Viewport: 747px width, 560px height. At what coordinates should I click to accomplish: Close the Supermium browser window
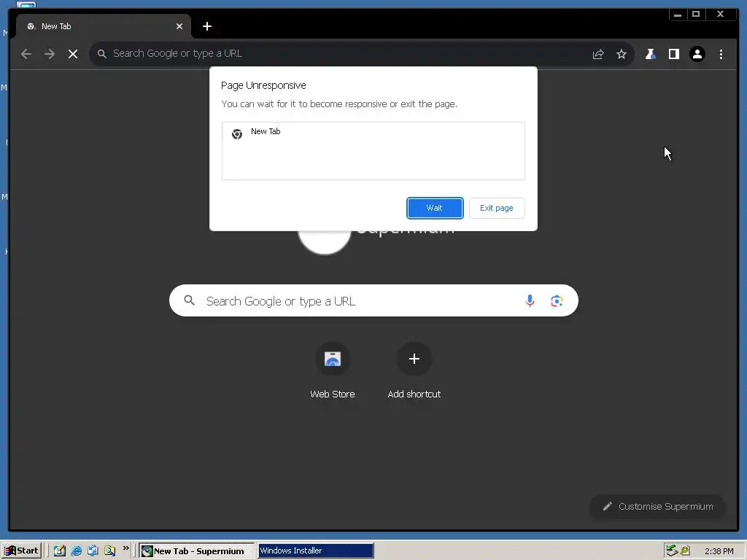(720, 15)
